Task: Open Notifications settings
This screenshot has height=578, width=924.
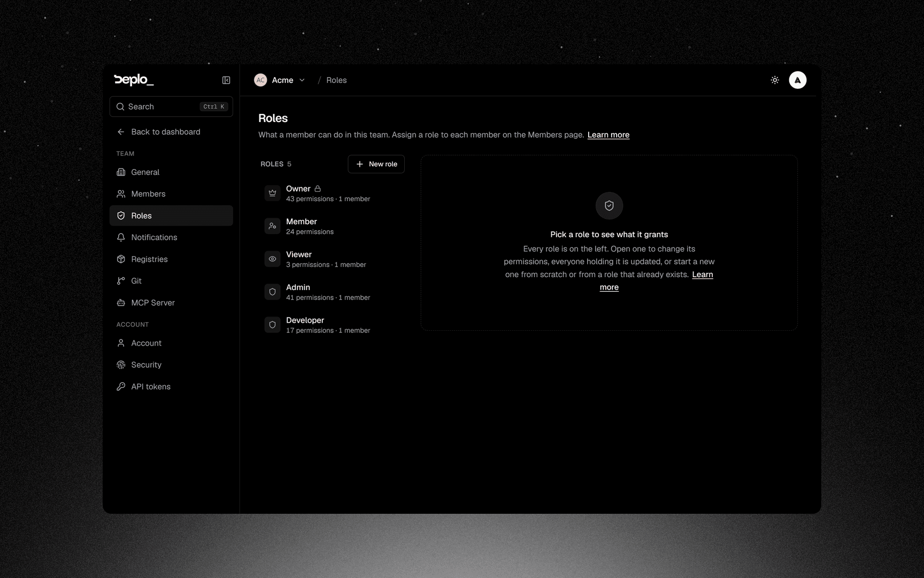Action: [171, 238]
